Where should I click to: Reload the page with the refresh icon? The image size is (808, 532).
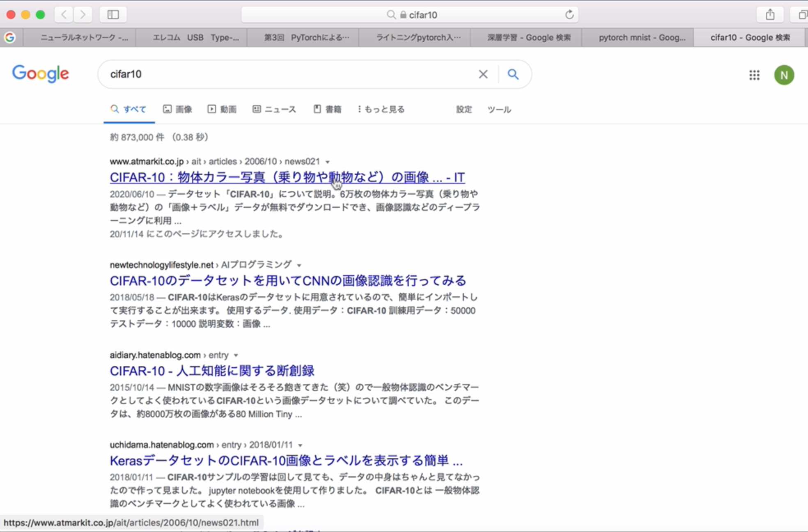(569, 15)
